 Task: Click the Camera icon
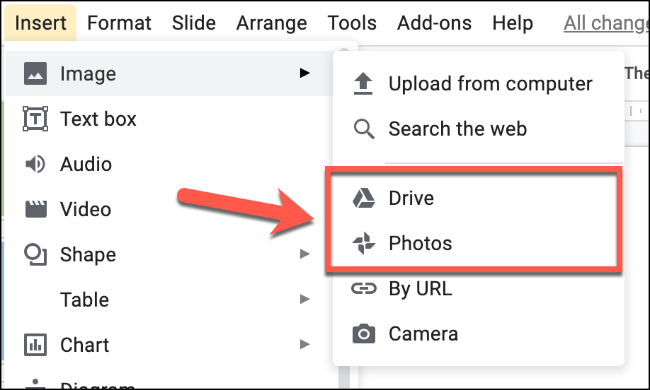pyautogui.click(x=364, y=334)
